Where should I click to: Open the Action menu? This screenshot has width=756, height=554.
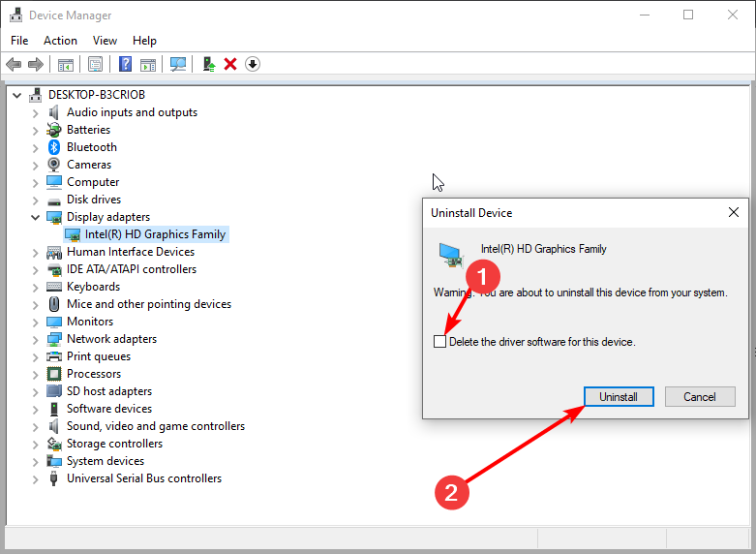(60, 41)
